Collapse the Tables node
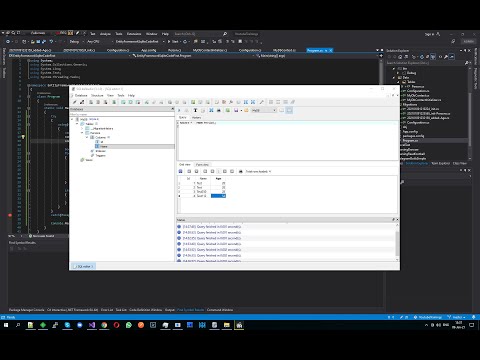This screenshot has height=360, width=480. pos(77,124)
